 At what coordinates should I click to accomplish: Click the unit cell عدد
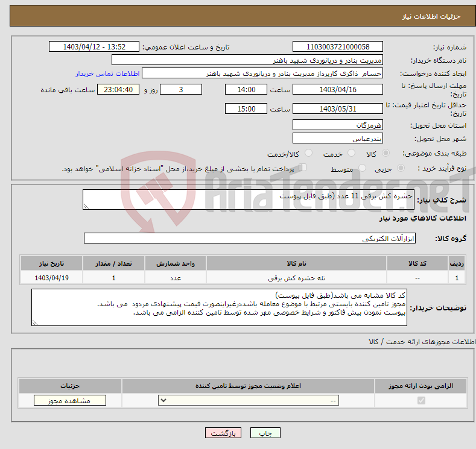(x=176, y=278)
